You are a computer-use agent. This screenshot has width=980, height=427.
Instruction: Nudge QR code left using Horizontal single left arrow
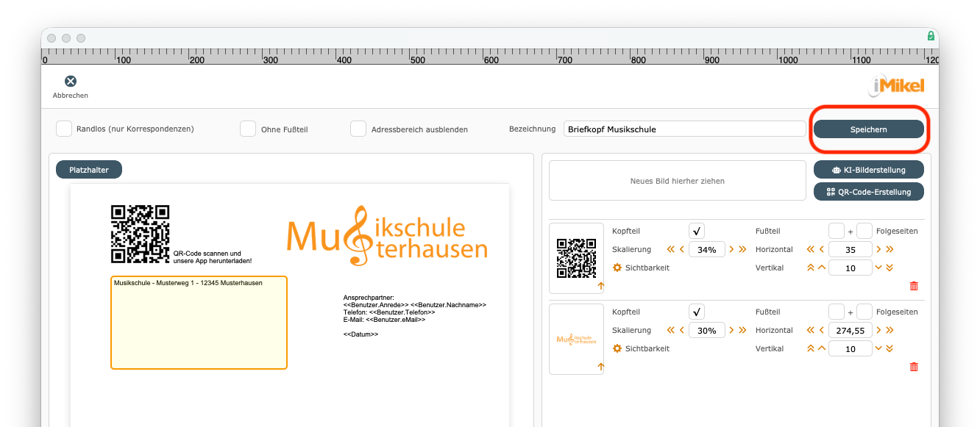click(822, 249)
